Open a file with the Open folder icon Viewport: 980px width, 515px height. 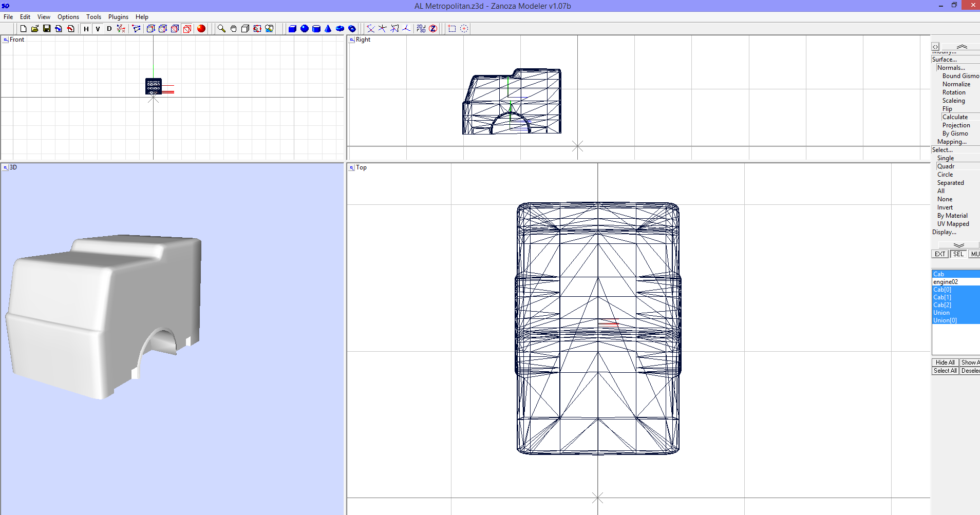[35, 29]
